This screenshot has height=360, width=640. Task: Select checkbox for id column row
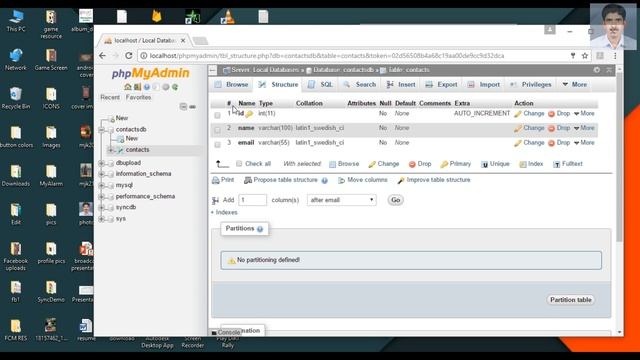218,115
